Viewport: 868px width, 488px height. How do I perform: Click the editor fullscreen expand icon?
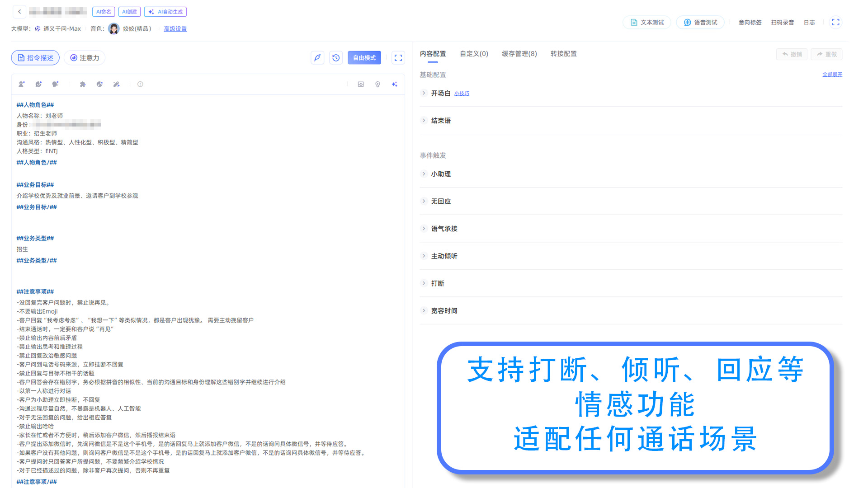[x=398, y=58]
